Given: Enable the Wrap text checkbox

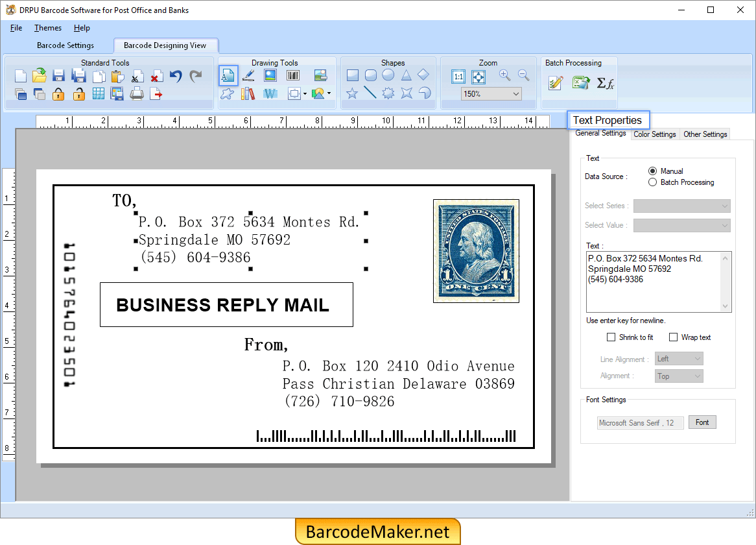Looking at the screenshot, I should [674, 337].
